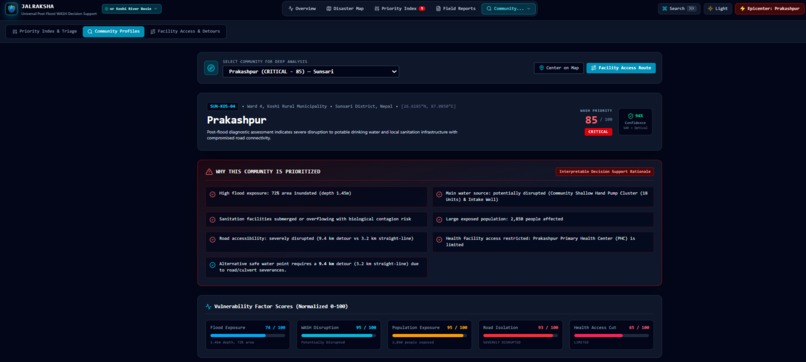
Task: Click the Interpretable Decision Support Rationale badge
Action: click(x=604, y=172)
